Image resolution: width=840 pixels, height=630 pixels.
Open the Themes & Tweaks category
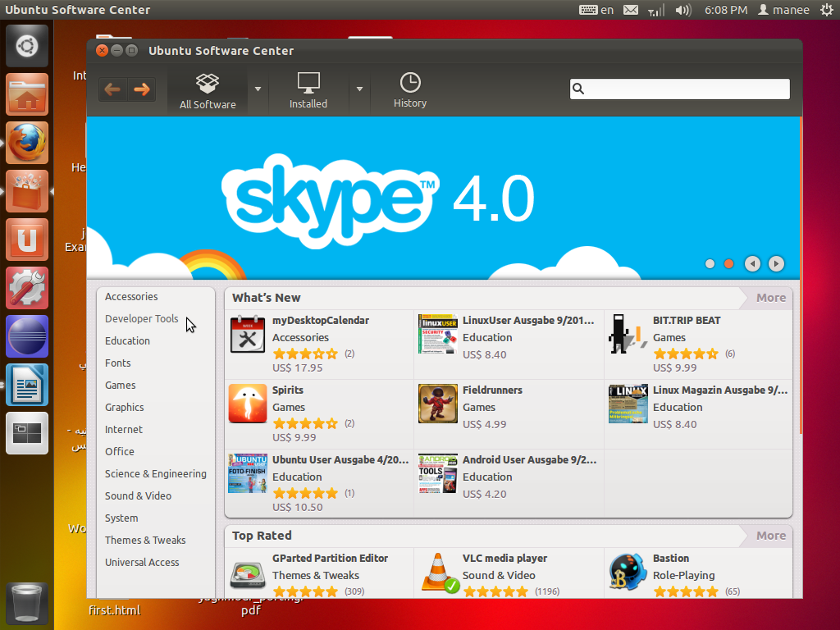pyautogui.click(x=145, y=540)
